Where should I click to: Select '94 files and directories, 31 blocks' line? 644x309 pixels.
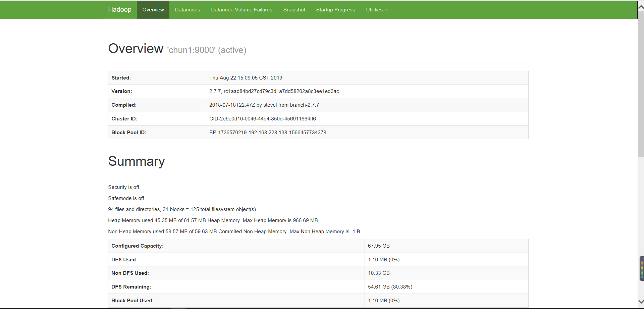click(x=182, y=209)
